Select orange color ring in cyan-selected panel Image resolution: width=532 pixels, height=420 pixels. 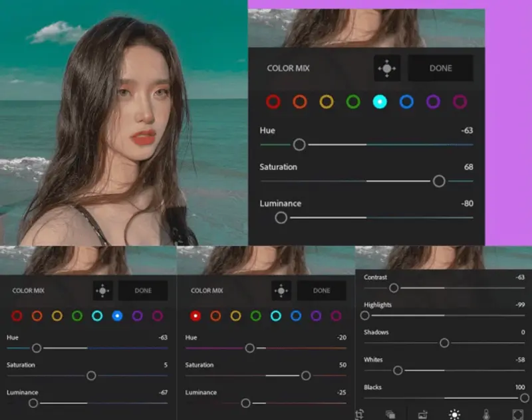(300, 102)
